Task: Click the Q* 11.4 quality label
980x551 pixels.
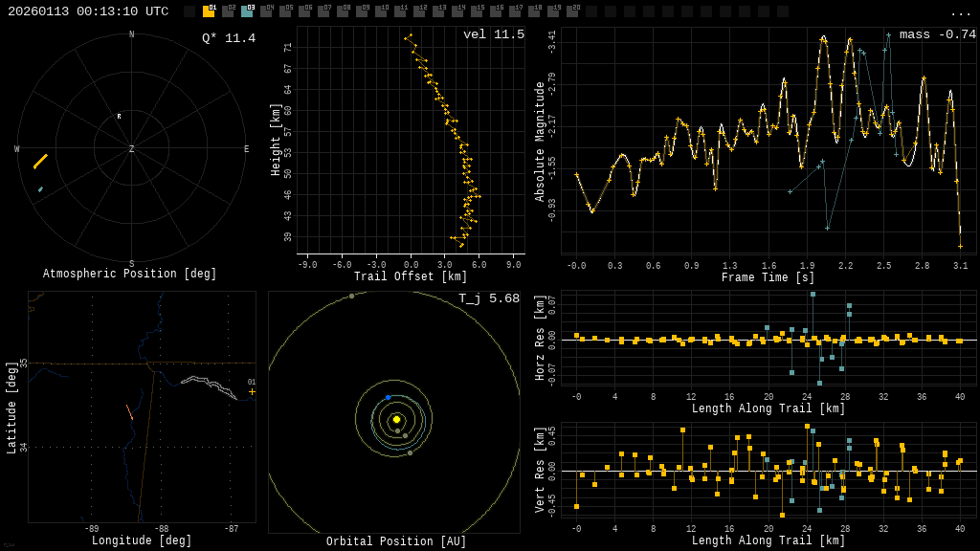Action: 228,39
